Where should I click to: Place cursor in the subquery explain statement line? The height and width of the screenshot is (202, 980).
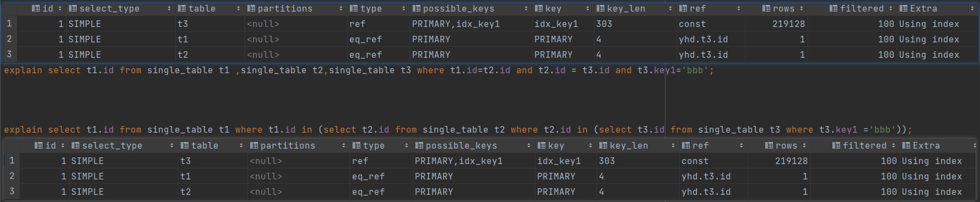tap(458, 130)
